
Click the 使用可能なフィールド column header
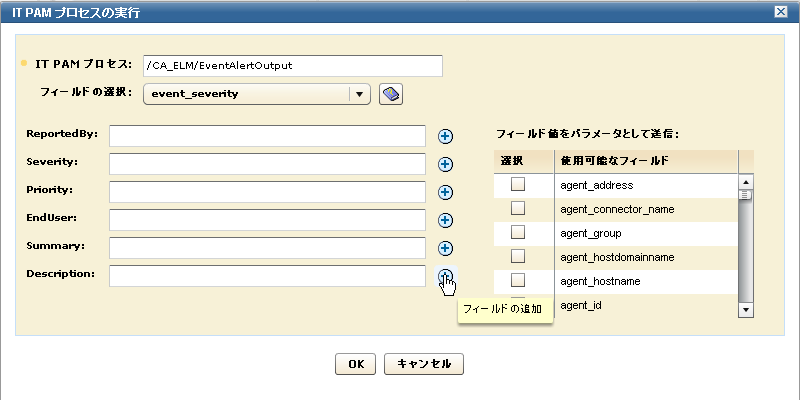pos(645,161)
